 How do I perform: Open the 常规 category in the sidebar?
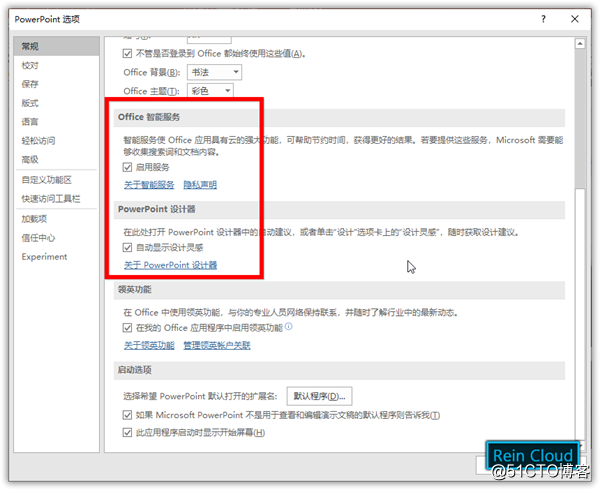56,46
